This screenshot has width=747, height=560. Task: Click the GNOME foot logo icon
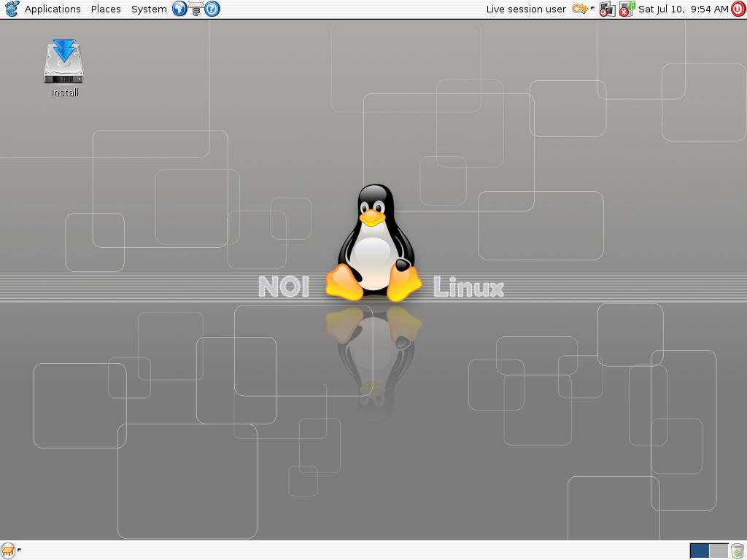coord(12,9)
